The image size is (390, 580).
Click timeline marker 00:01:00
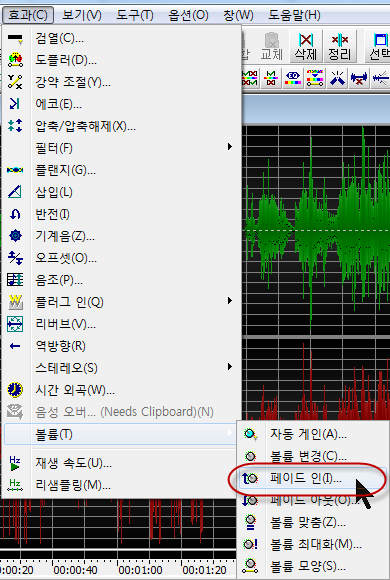pos(140,570)
